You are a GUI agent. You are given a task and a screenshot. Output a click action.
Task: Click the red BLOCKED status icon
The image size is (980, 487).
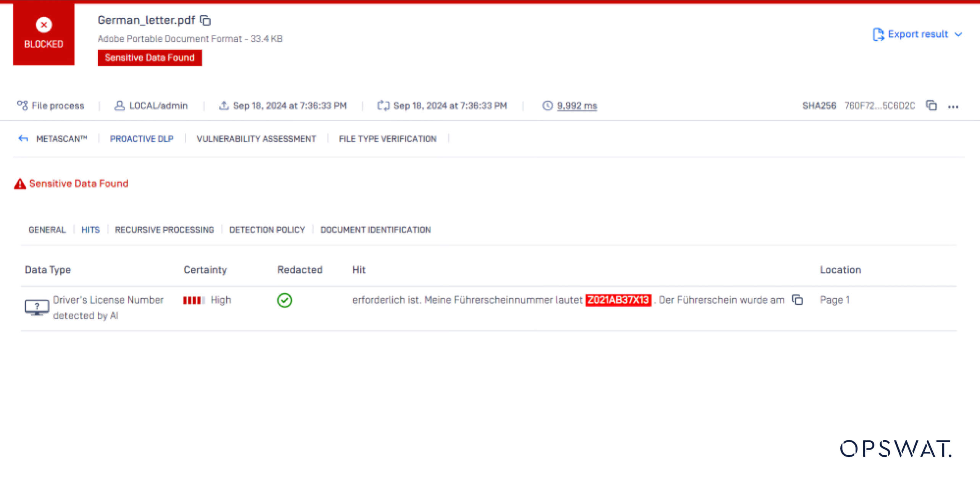[x=44, y=25]
